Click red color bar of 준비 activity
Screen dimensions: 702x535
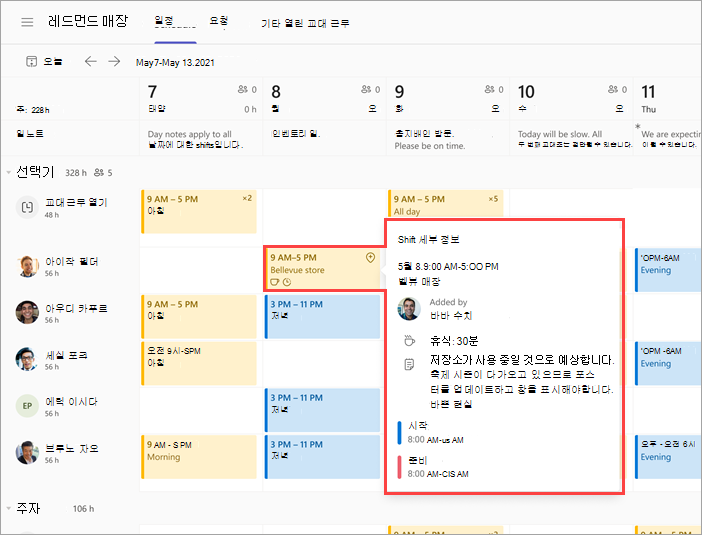coord(399,467)
